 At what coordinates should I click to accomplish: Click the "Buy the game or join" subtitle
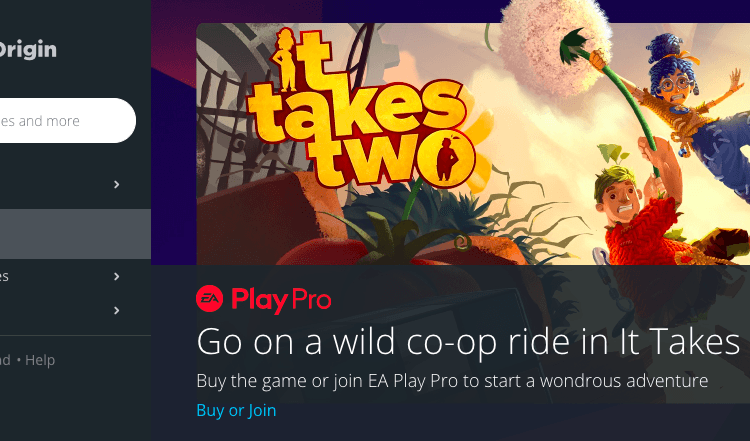[452, 381]
